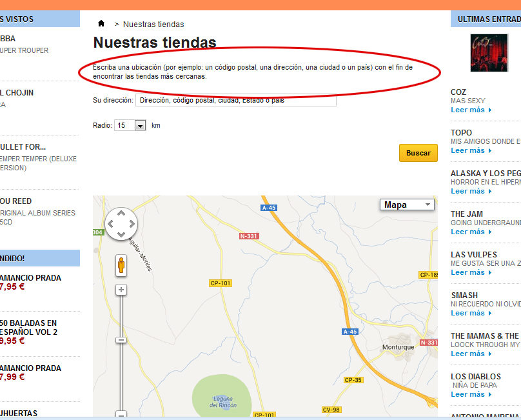This screenshot has height=420, width=521.
Task: Open Leer más under COZ
Action: click(x=471, y=110)
